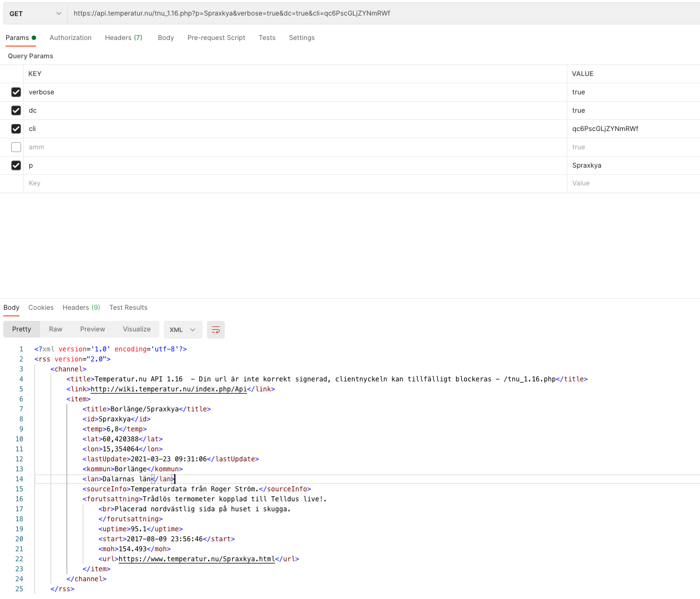Screen dimensions: 700x599
Task: Switch response view to Raw
Action: (56, 329)
